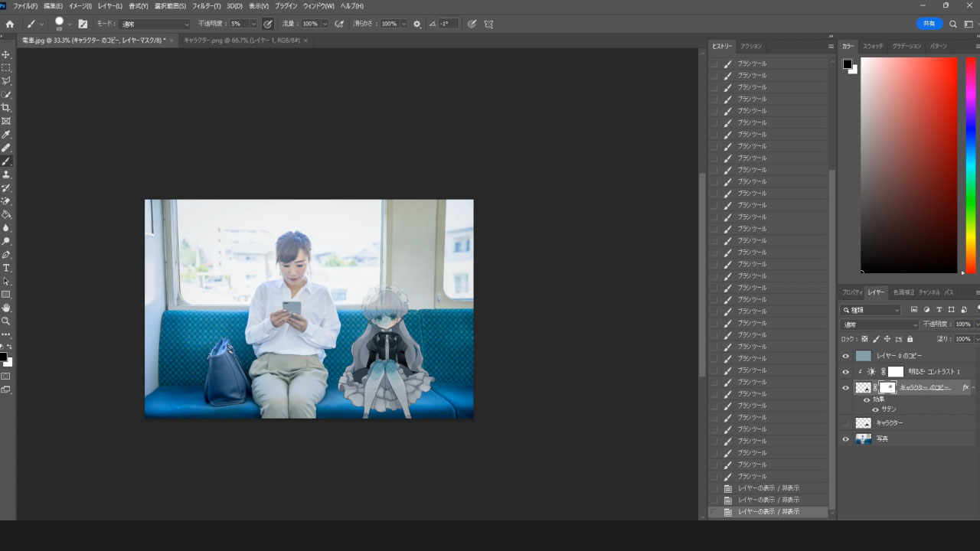The width and height of the screenshot is (980, 551).
Task: Click the brush angle input field
Action: click(x=448, y=24)
